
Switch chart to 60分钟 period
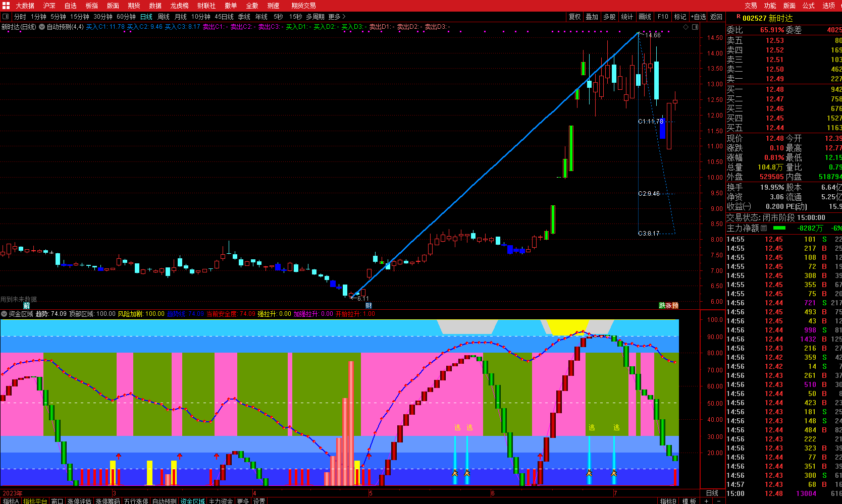(126, 17)
